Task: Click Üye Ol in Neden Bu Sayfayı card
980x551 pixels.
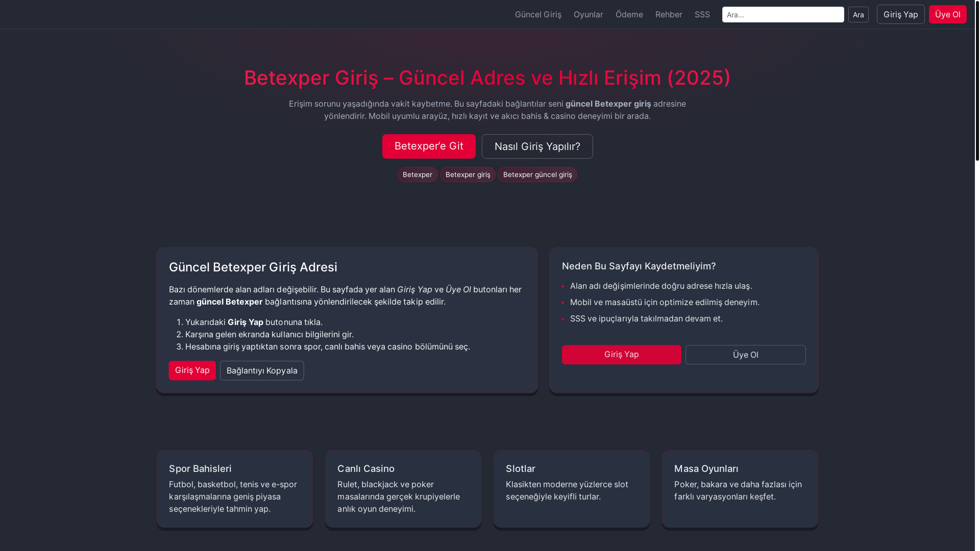Action: coord(746,355)
